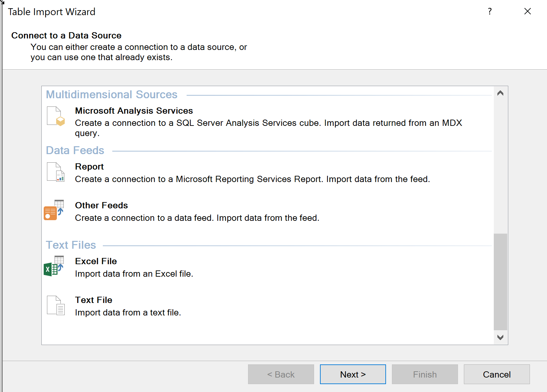Click the SQL Server Analysis Services cube description
Image resolution: width=547 pixels, height=392 pixels.
(268, 128)
